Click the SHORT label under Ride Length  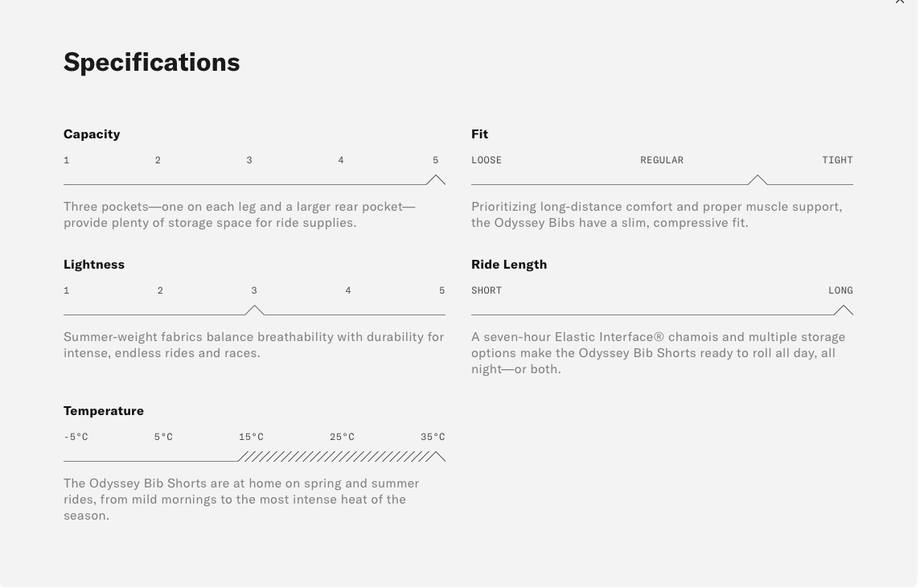coord(487,290)
